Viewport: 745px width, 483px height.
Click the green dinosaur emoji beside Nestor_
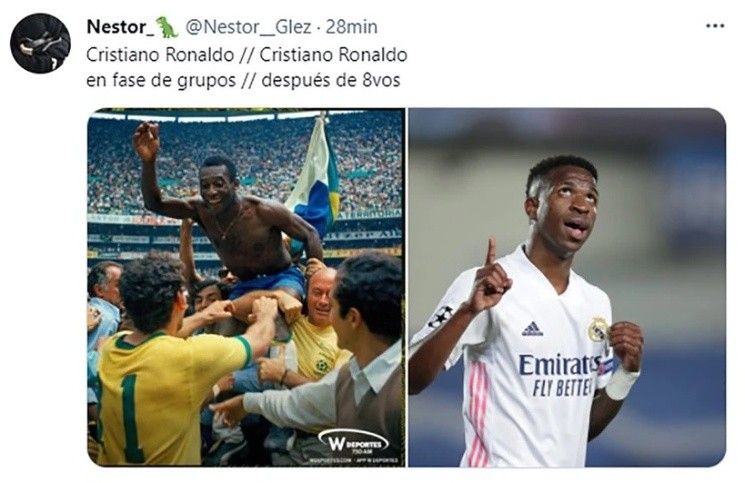click(x=167, y=27)
